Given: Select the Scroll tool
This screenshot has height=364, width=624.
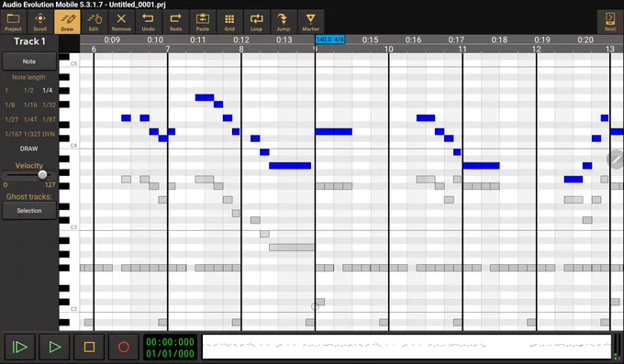Looking at the screenshot, I should 40,22.
